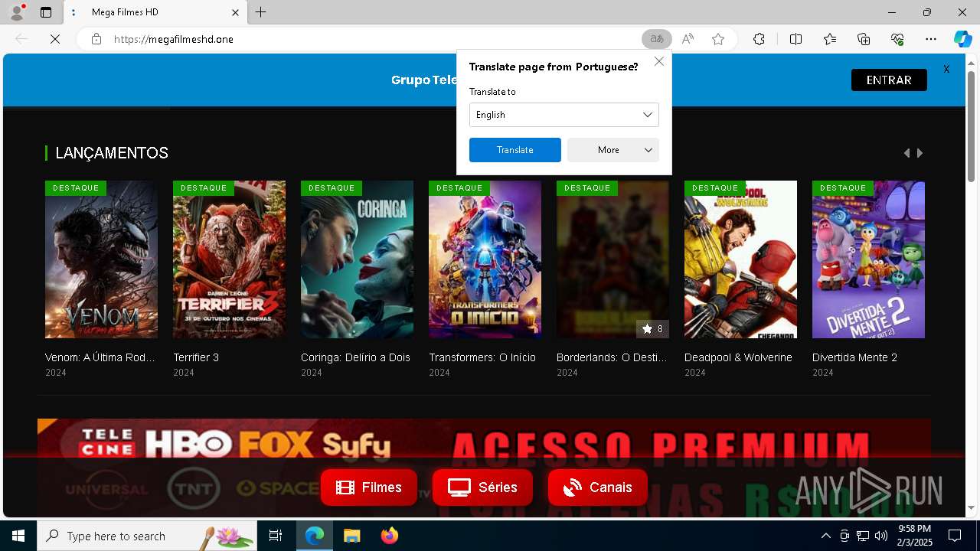Click the Coringa: Delírio a Dois title

355,357
